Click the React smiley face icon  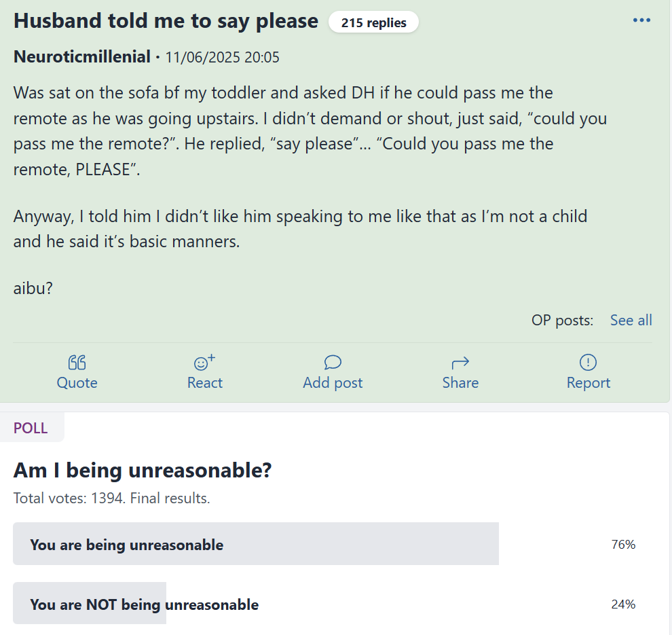click(204, 363)
